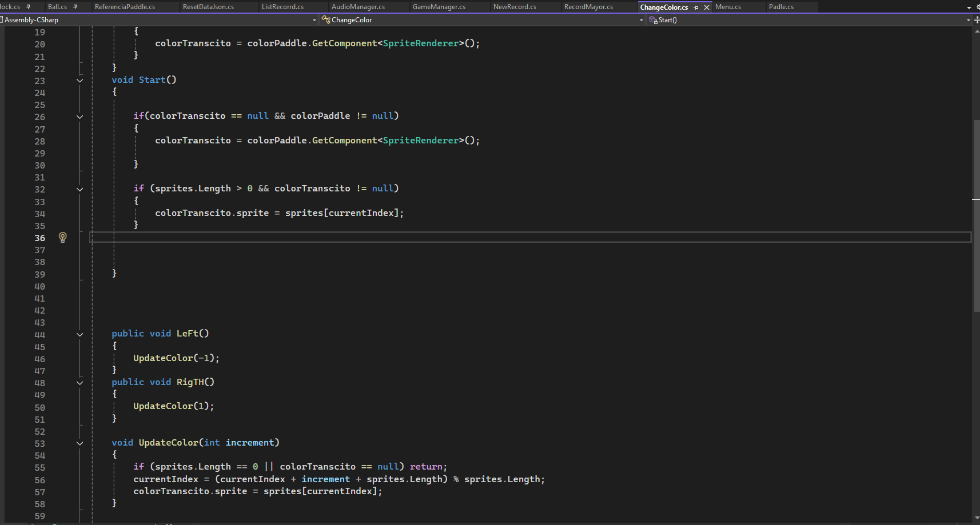Screen dimensions: 980x525
Task: Open the lightbulb quick actions on line 36
Action: click(63, 237)
